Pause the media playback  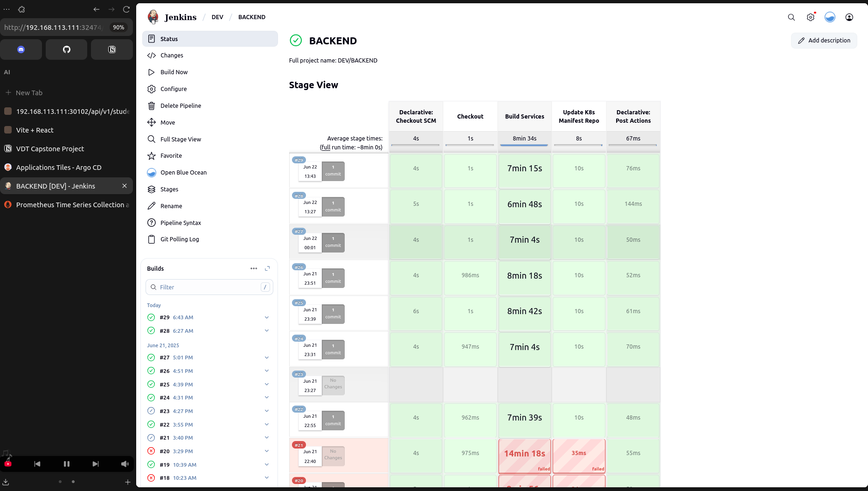[67, 464]
